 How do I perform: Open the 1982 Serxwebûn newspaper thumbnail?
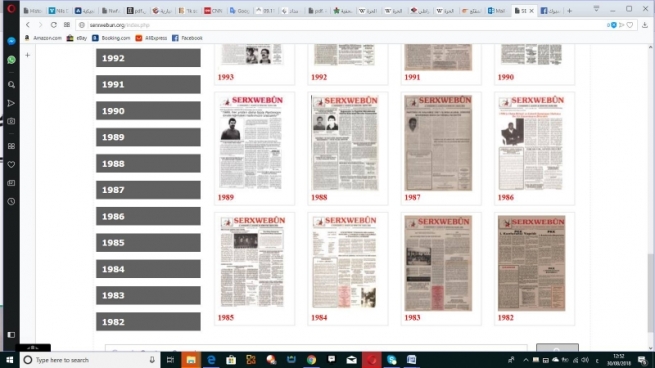point(531,263)
